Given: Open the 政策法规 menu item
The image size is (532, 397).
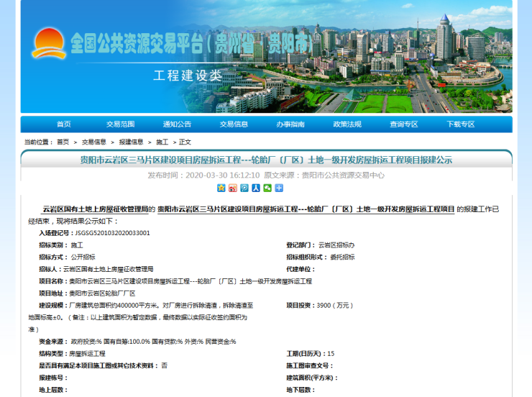Looking at the screenshot, I should (347, 124).
